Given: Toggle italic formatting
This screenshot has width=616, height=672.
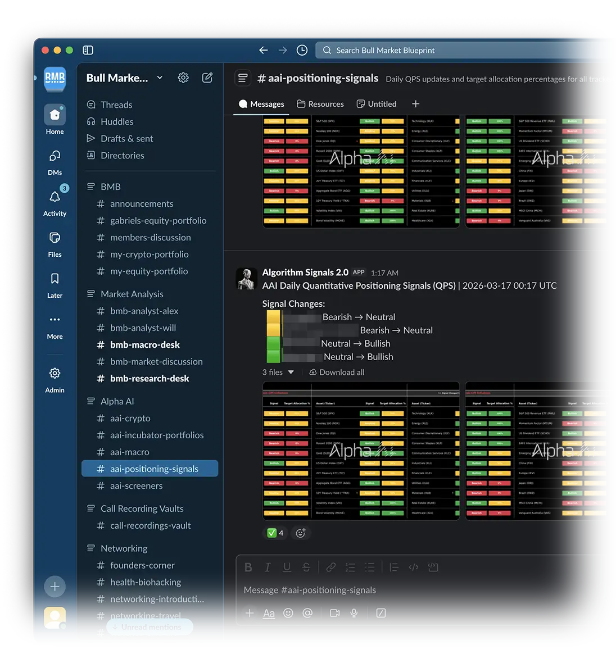Looking at the screenshot, I should pos(268,567).
